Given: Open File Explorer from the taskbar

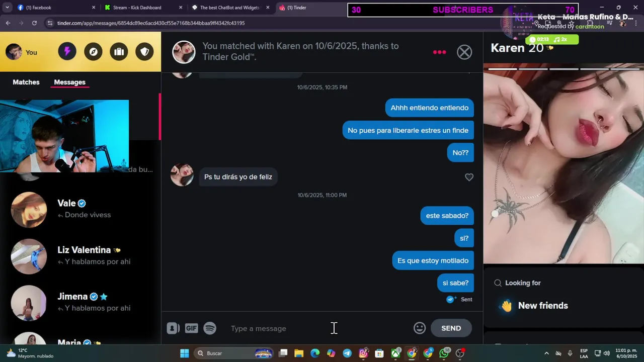Looking at the screenshot, I should (299, 353).
